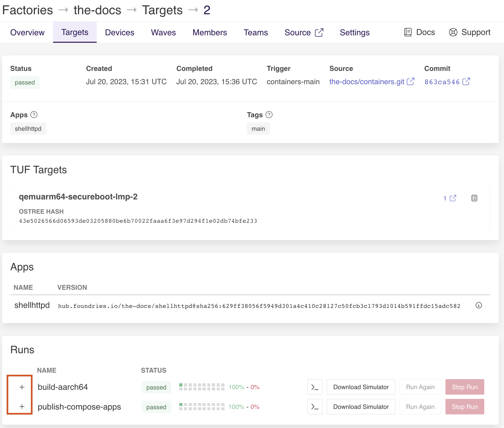Viewport: 504px width, 428px height.
Task: Open external link icon beside the-docs/containers.git
Action: [410, 82]
